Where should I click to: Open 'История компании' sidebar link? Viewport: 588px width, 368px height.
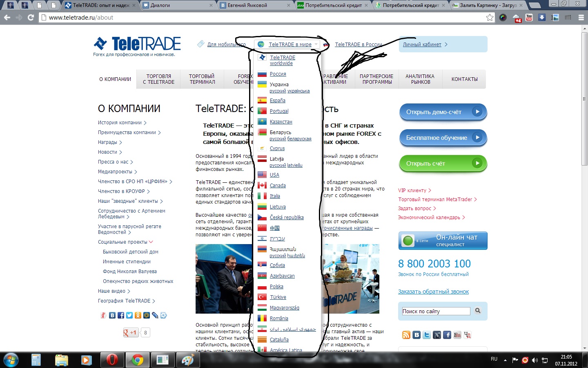click(x=120, y=123)
